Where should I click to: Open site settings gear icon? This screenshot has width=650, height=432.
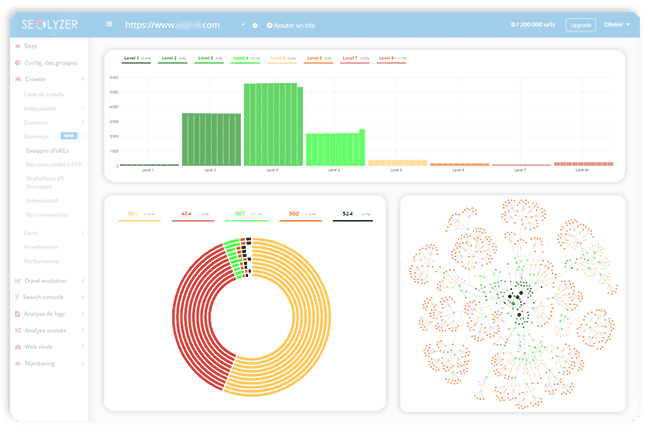click(x=255, y=25)
